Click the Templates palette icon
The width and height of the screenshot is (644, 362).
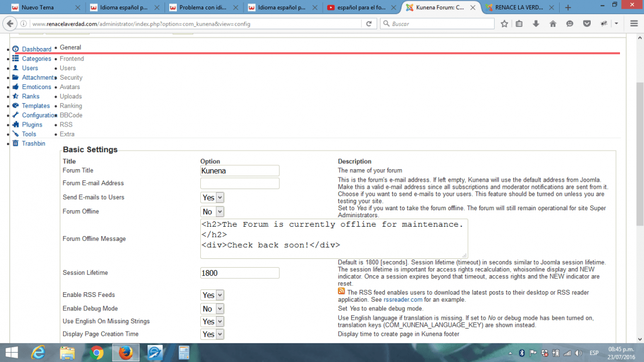tap(16, 105)
